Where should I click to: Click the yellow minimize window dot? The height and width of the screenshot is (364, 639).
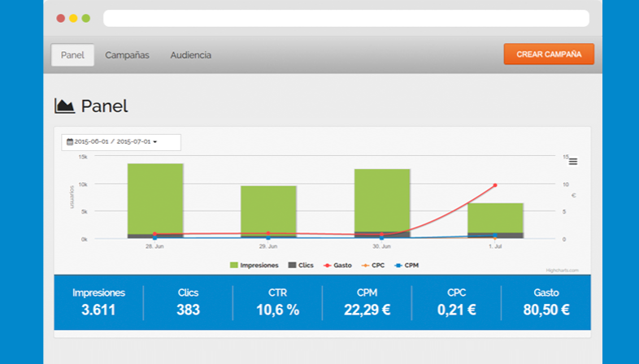click(x=73, y=19)
